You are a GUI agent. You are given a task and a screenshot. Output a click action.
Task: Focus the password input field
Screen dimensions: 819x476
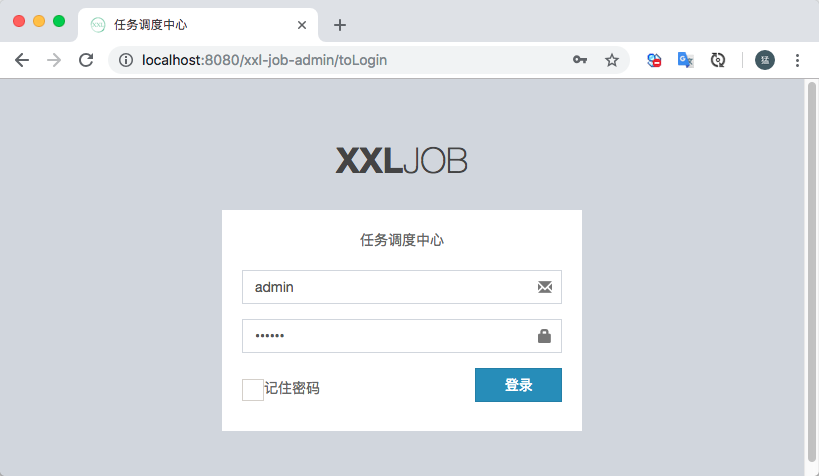pyautogui.click(x=402, y=336)
